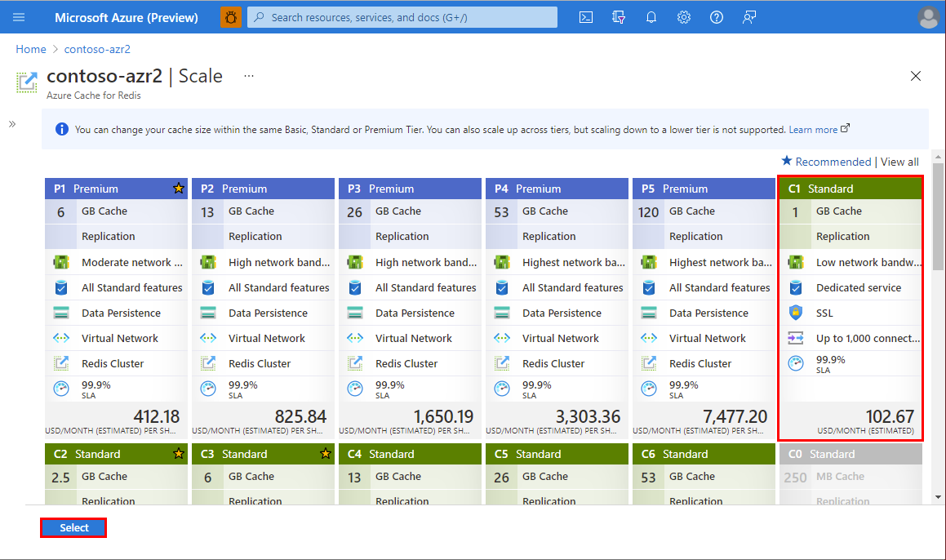
Task: Open the account avatar in the corner
Action: coord(928,16)
